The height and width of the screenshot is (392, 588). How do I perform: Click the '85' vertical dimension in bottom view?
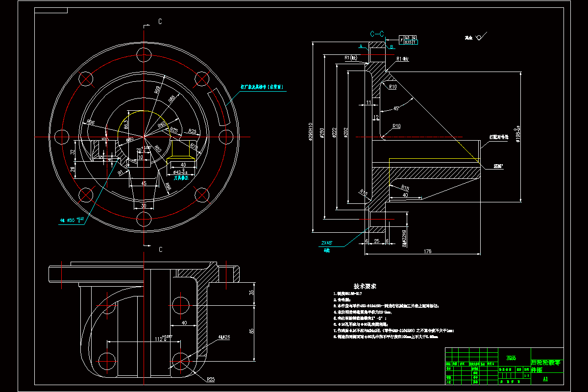click(x=252, y=331)
